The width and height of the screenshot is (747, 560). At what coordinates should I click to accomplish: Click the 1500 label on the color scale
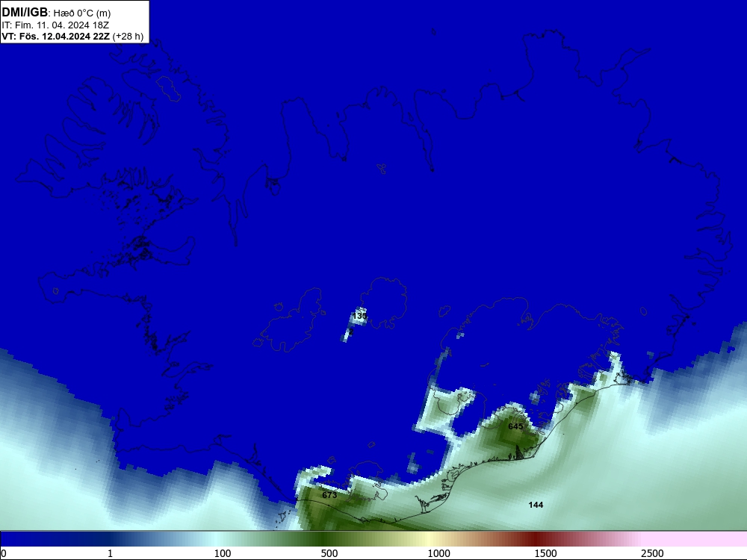(x=545, y=553)
